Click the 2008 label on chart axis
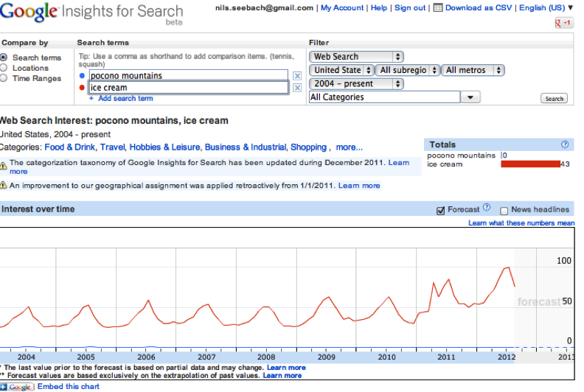Image resolution: width=584 pixels, height=392 pixels. [266, 357]
